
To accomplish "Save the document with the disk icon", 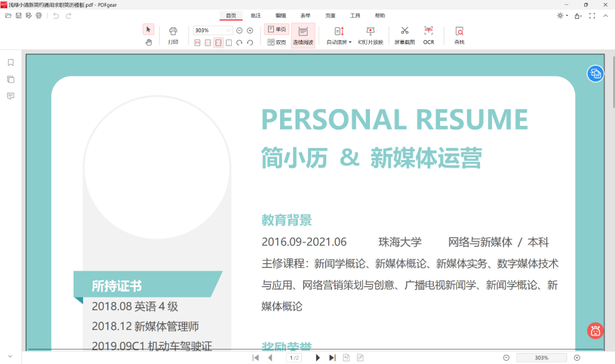I will click(x=18, y=16).
